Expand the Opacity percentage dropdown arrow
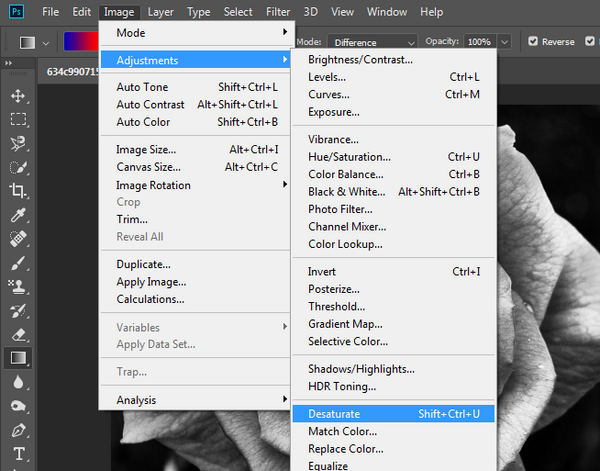Viewport: 600px width, 471px height. tap(505, 42)
